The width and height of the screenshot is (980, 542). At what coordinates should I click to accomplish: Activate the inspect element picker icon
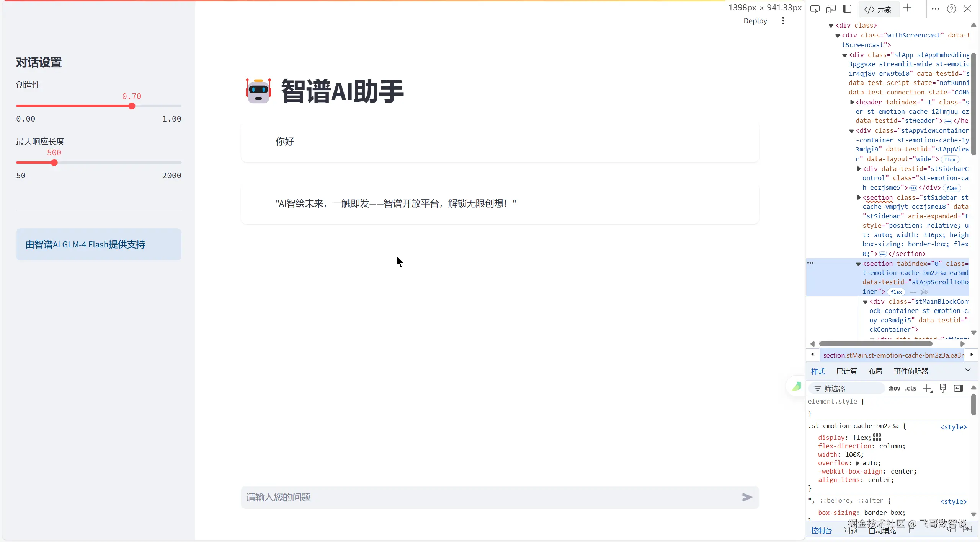815,9
